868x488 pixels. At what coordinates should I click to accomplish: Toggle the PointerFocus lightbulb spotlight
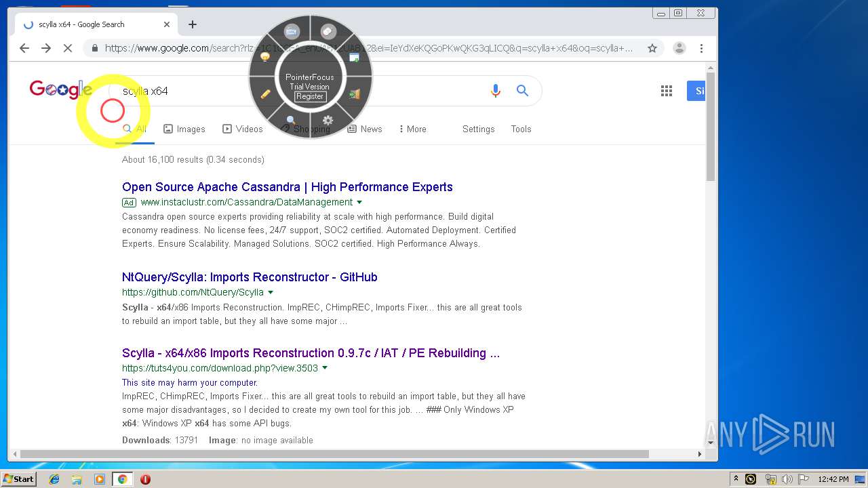[x=266, y=58]
